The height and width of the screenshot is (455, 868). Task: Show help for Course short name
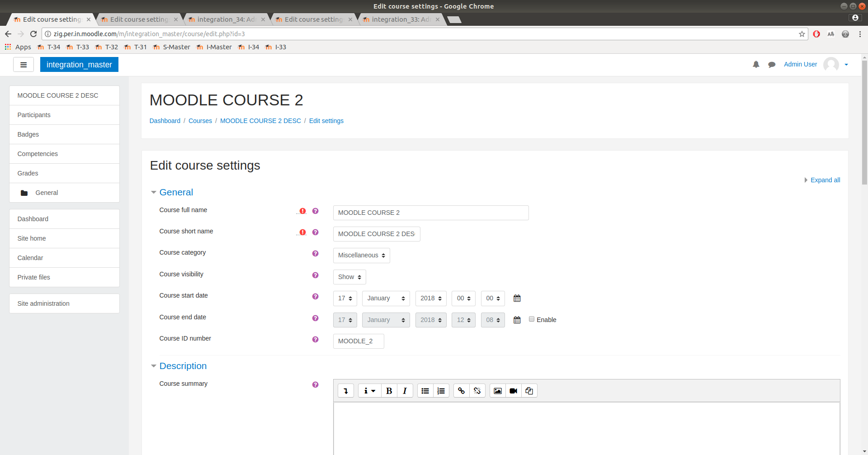point(316,232)
